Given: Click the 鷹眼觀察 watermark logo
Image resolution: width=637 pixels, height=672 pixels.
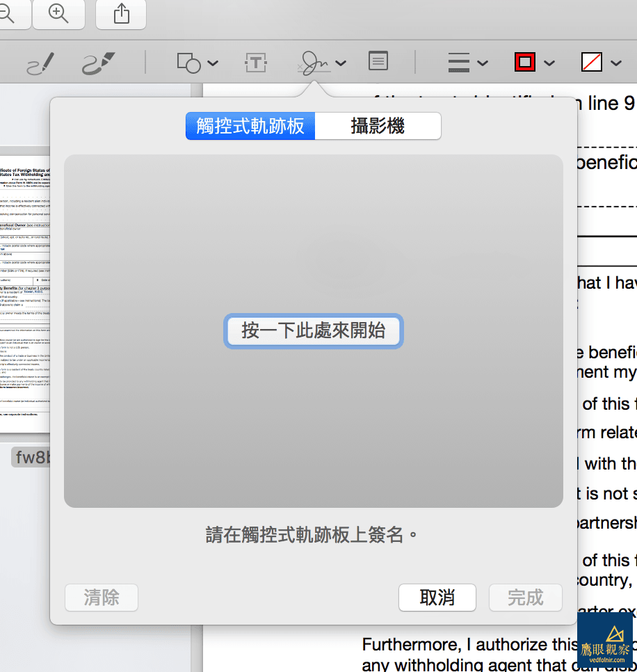Looking at the screenshot, I should coord(604,641).
